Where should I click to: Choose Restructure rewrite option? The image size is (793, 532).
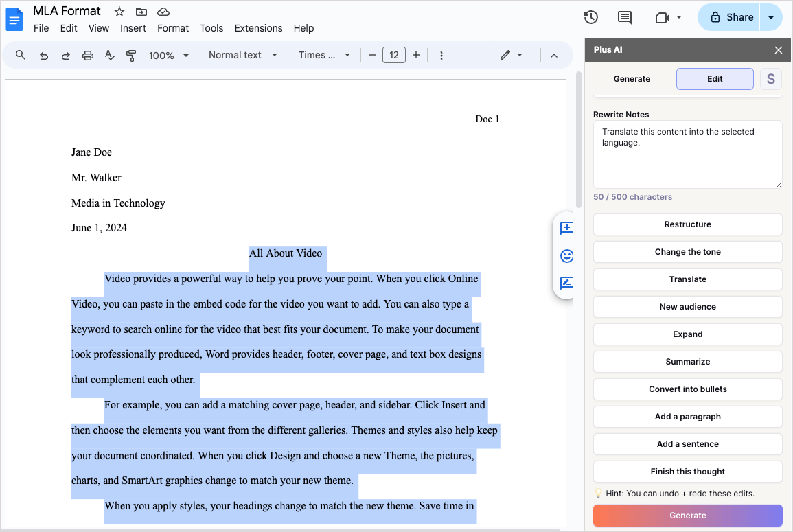tap(687, 224)
